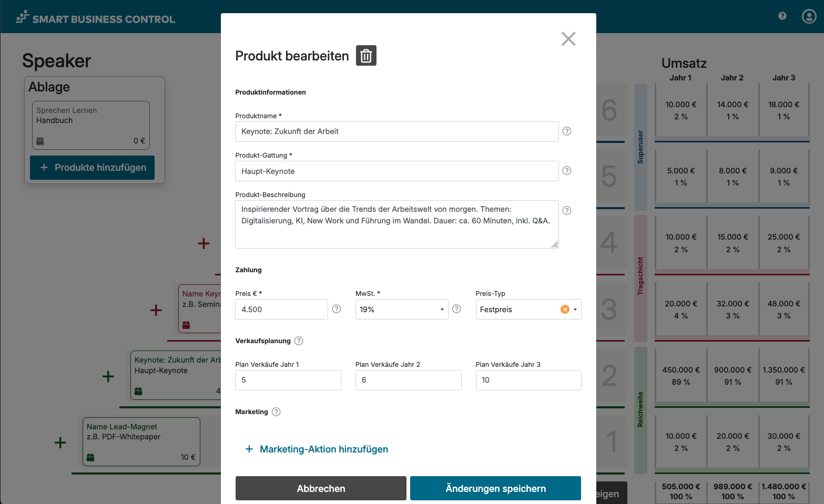Click the Marketing section help icon
Image resolution: width=824 pixels, height=504 pixels.
pos(276,412)
